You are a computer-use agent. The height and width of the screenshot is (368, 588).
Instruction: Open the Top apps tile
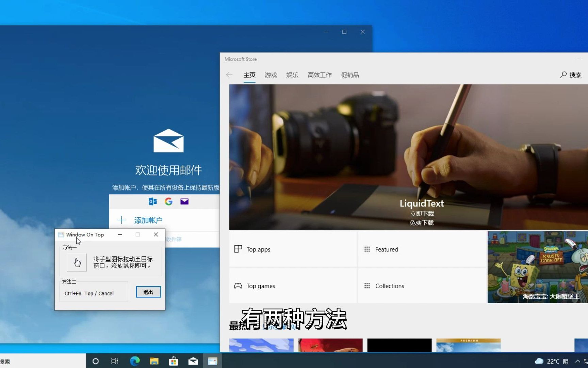(x=293, y=249)
